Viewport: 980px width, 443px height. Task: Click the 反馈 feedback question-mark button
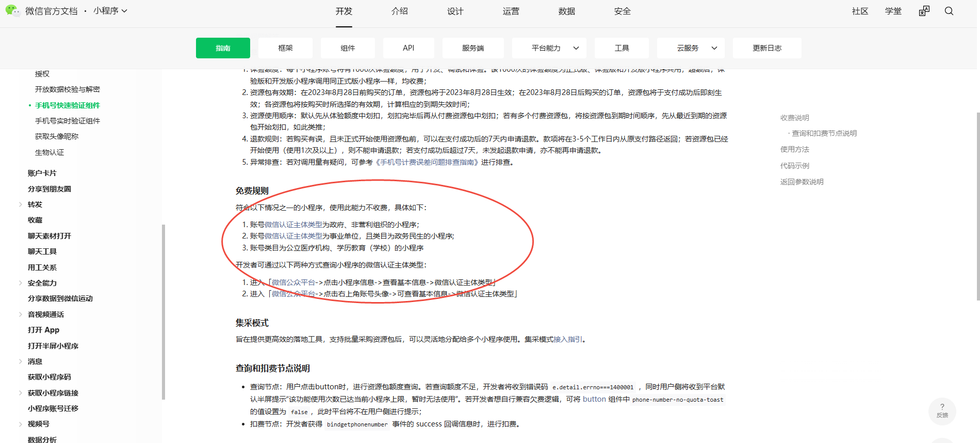(942, 411)
